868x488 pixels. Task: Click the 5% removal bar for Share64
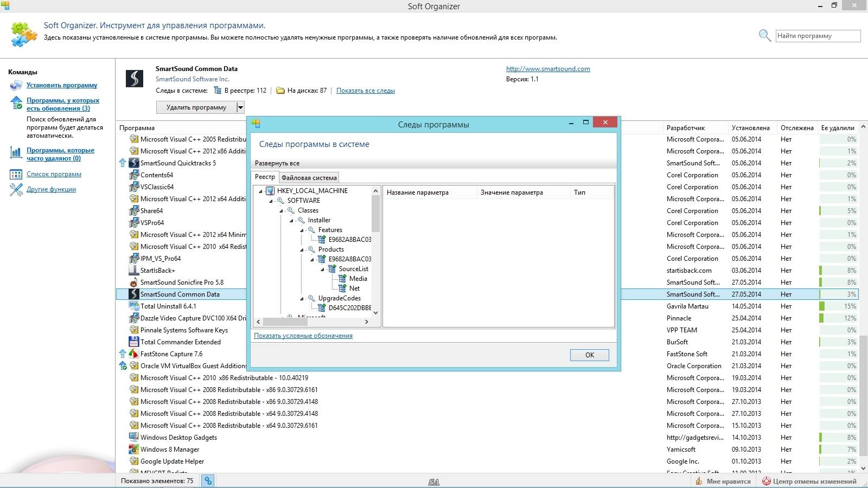(x=838, y=210)
